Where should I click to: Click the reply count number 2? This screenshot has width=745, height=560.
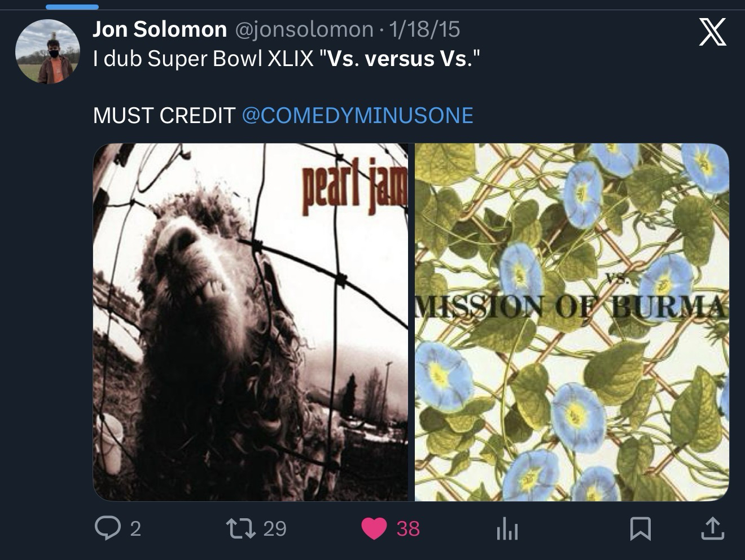click(135, 529)
